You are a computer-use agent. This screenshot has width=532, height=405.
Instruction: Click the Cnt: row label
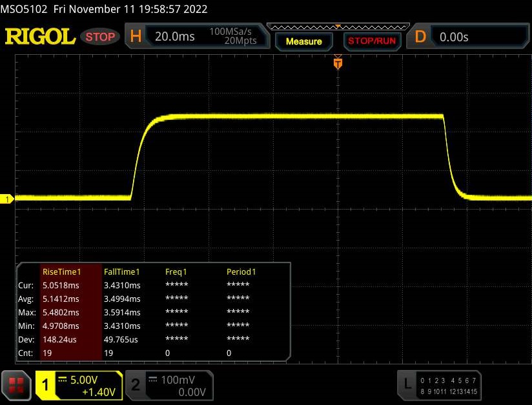(25, 353)
